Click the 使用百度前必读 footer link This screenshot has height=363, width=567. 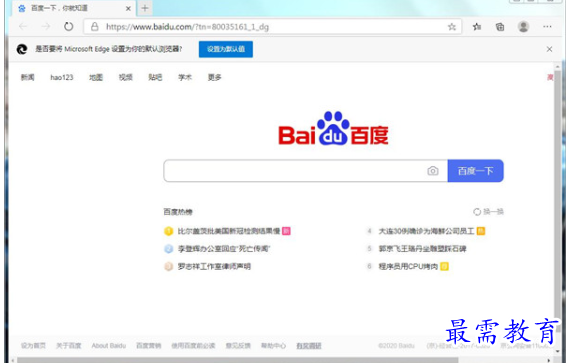(x=193, y=346)
